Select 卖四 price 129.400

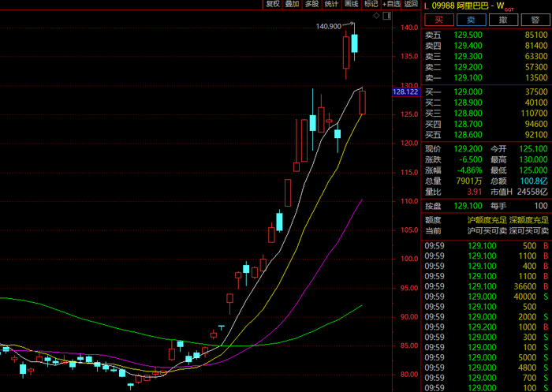tap(468, 46)
